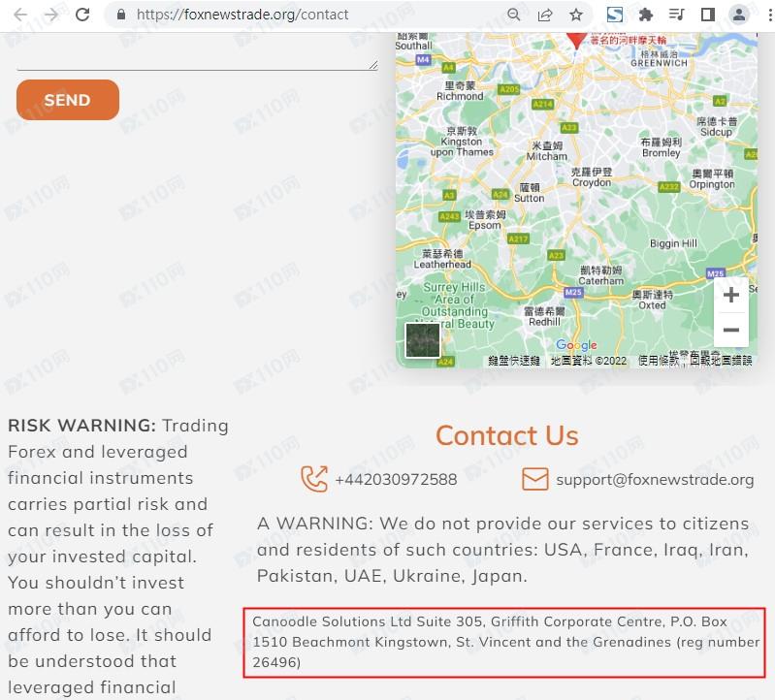Submit the form with SEND button
775x700 pixels.
68,100
